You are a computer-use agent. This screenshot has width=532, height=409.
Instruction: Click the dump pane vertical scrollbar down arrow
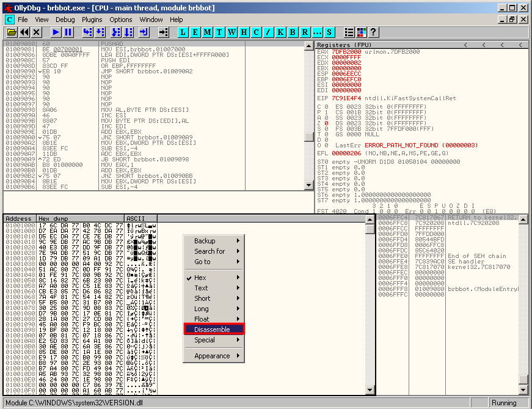[369, 390]
